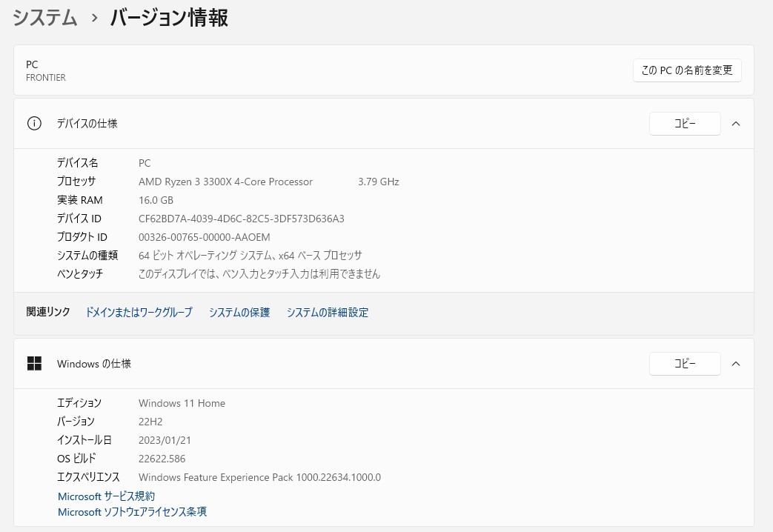Collapse the デバイスの仕様 section chevron
This screenshot has width=773, height=532.
click(x=736, y=124)
